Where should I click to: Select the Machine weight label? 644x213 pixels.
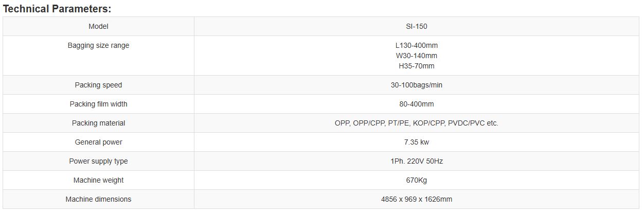point(98,180)
